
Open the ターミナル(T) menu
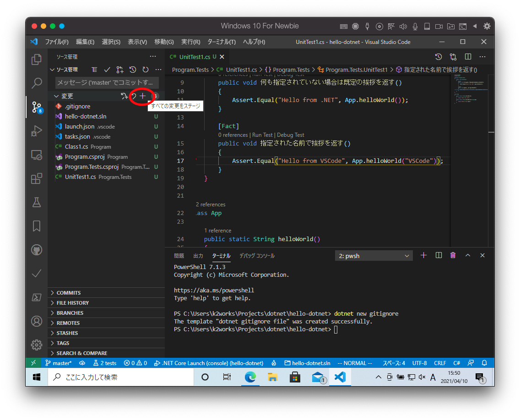point(222,42)
